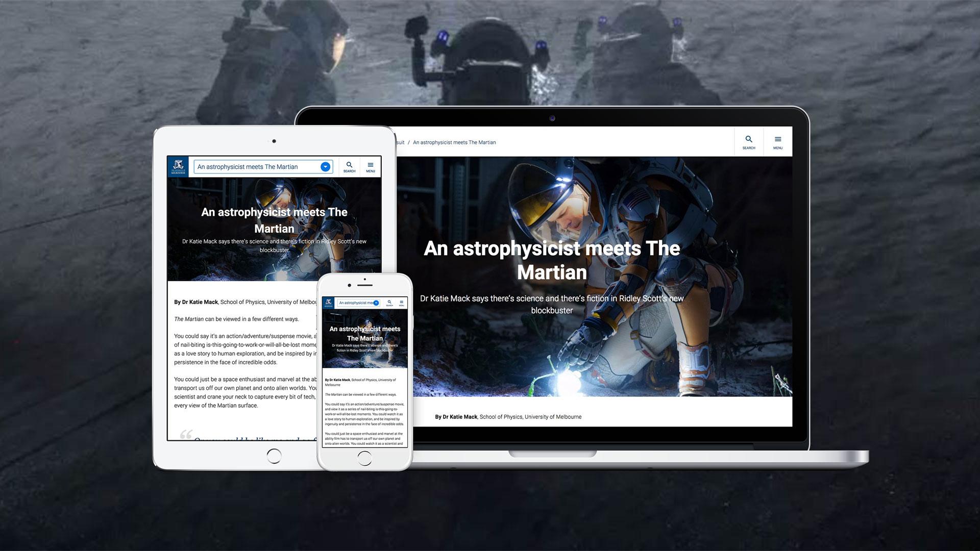Toggle the blue chevron in the phone breadcrumb bar
980x551 pixels.
376,303
